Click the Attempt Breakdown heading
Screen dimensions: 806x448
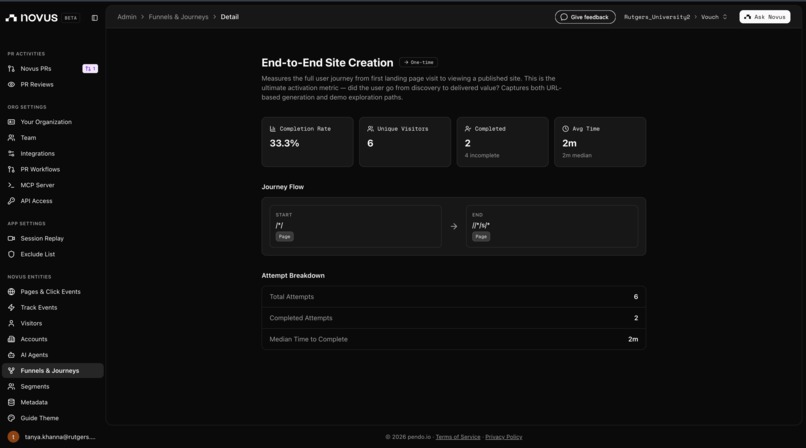[x=292, y=275]
